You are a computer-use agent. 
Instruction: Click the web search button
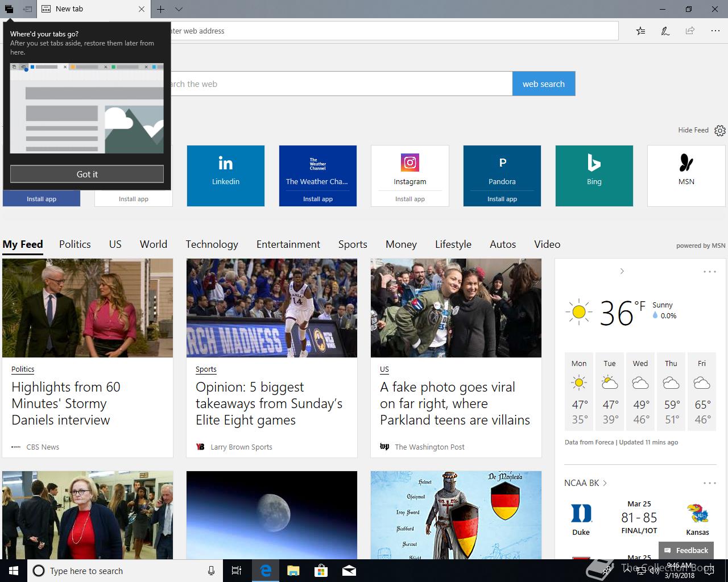[544, 84]
